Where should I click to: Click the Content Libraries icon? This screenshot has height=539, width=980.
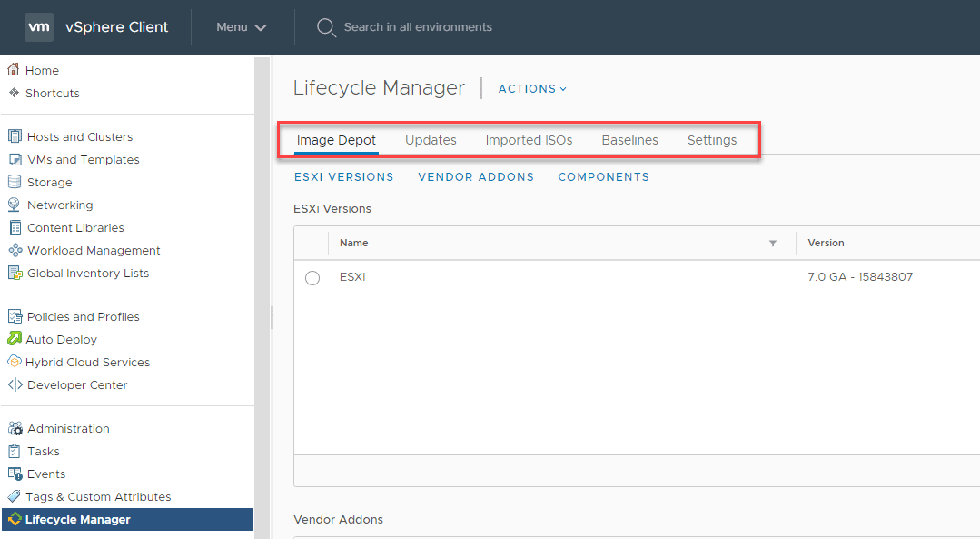tap(15, 227)
